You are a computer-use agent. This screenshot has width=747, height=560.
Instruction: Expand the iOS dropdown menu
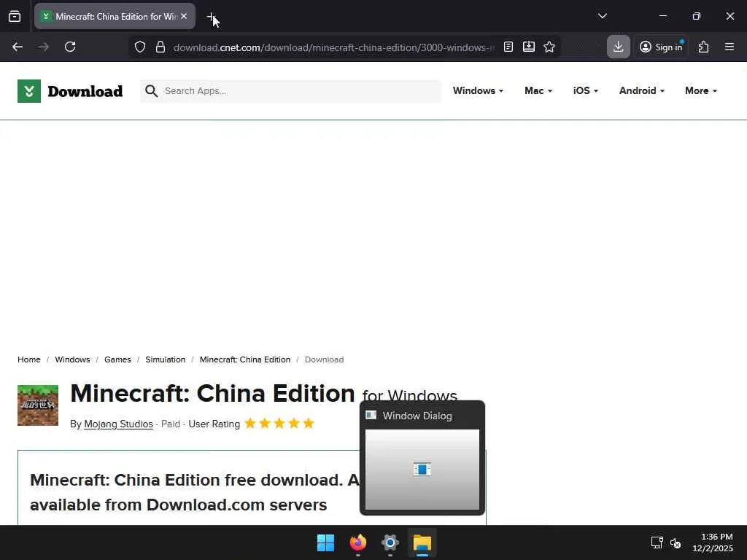coord(586,91)
